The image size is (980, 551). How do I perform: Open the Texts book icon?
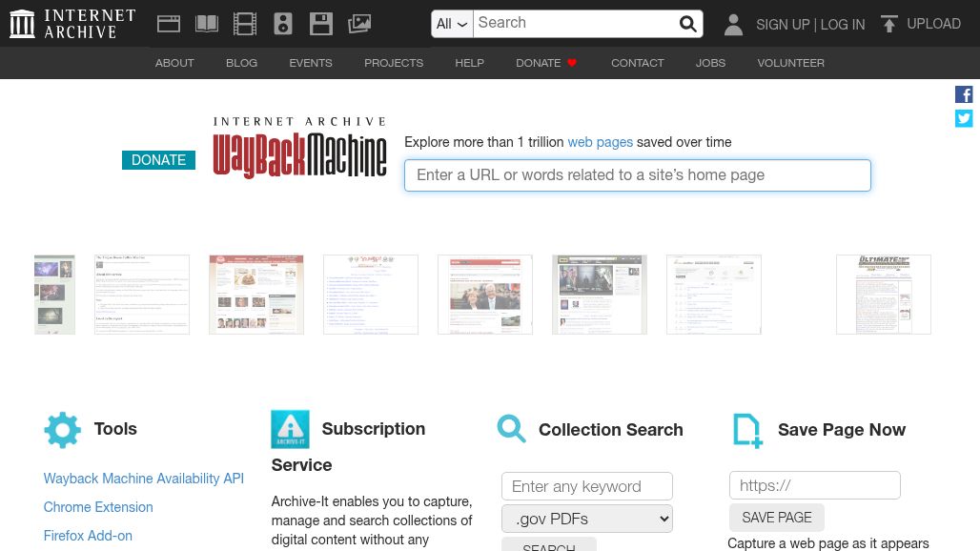pos(207,24)
